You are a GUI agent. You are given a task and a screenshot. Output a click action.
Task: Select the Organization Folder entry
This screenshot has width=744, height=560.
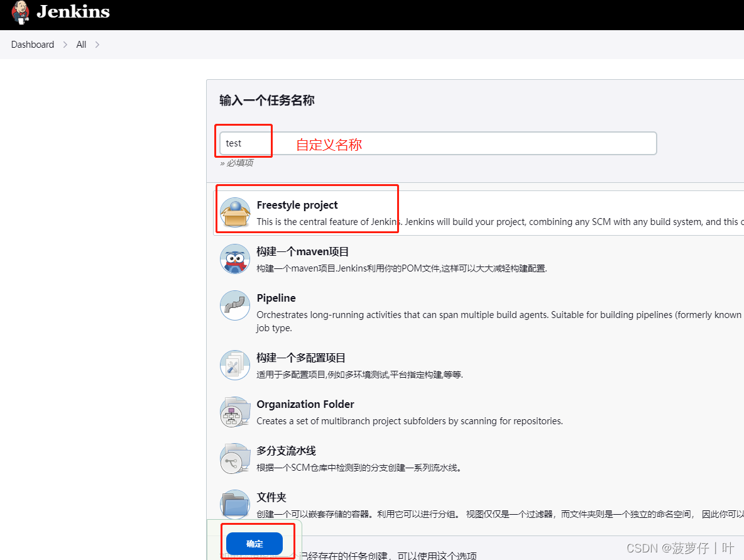305,404
